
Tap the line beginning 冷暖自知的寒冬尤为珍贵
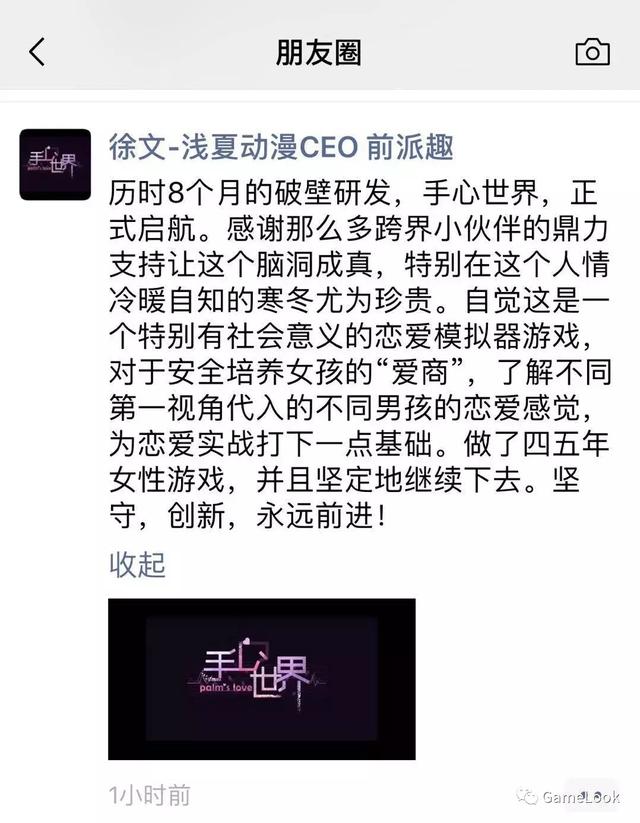(359, 300)
